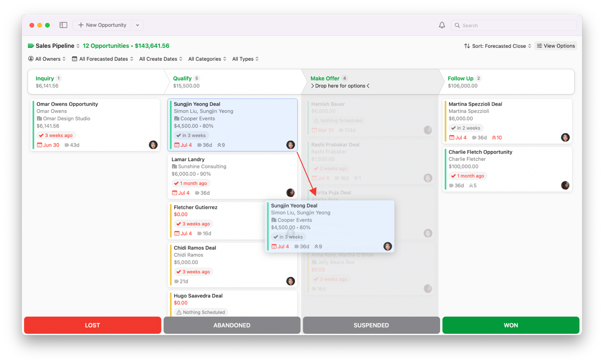Image resolution: width=604 pixels, height=364 pixels.
Task: Open the All Categories filter
Action: click(207, 59)
